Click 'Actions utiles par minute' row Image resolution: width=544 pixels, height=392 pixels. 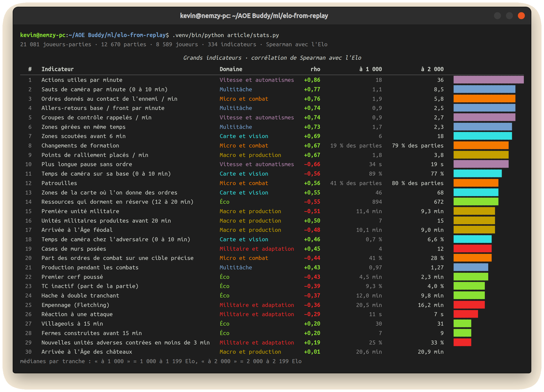[x=272, y=80]
